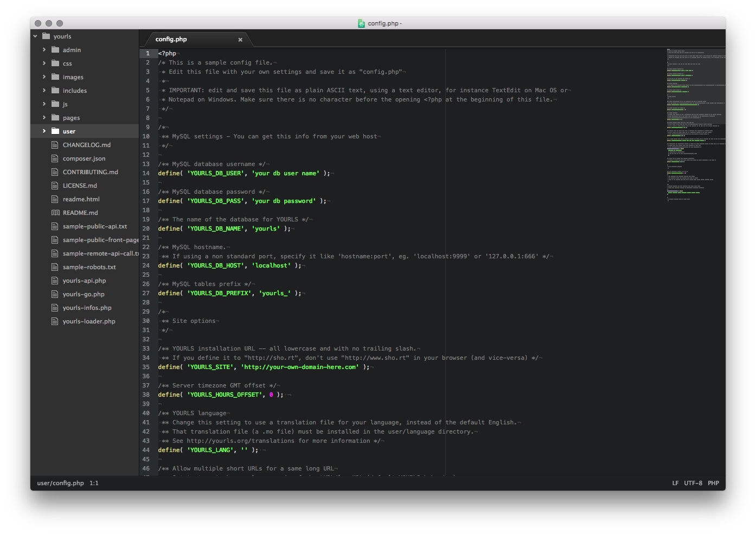Expand the css folder arrow
Image resolution: width=756 pixels, height=534 pixels.
click(x=44, y=63)
